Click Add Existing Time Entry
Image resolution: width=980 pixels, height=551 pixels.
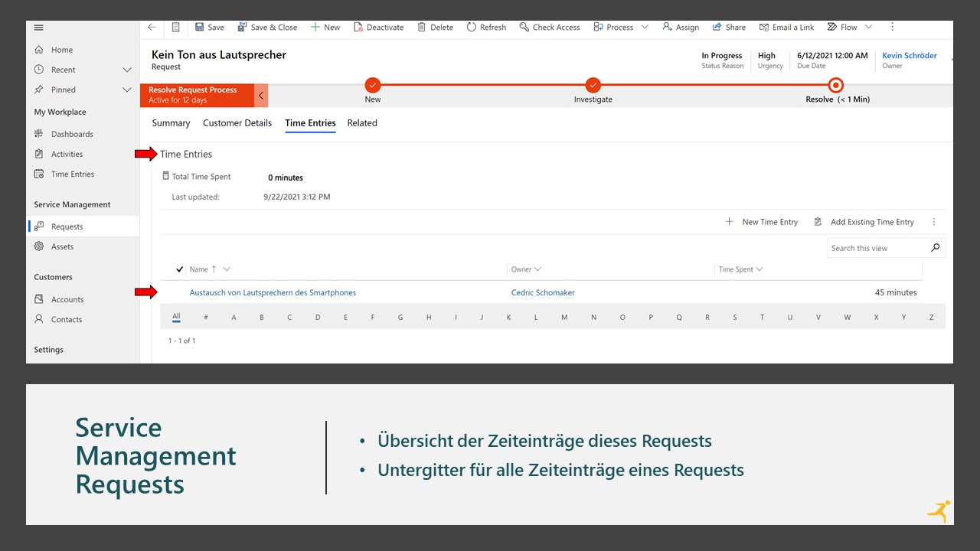point(864,222)
